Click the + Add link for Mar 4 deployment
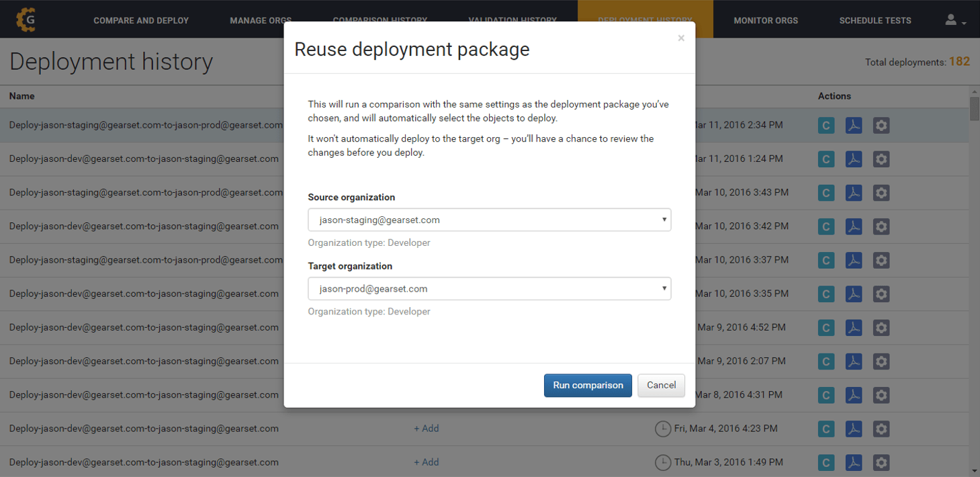980x477 pixels. [427, 429]
